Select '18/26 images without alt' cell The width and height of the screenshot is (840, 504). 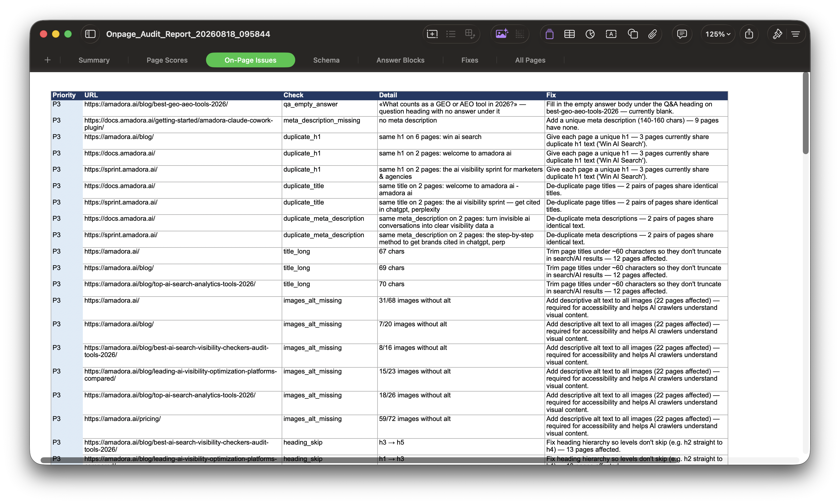(x=461, y=403)
